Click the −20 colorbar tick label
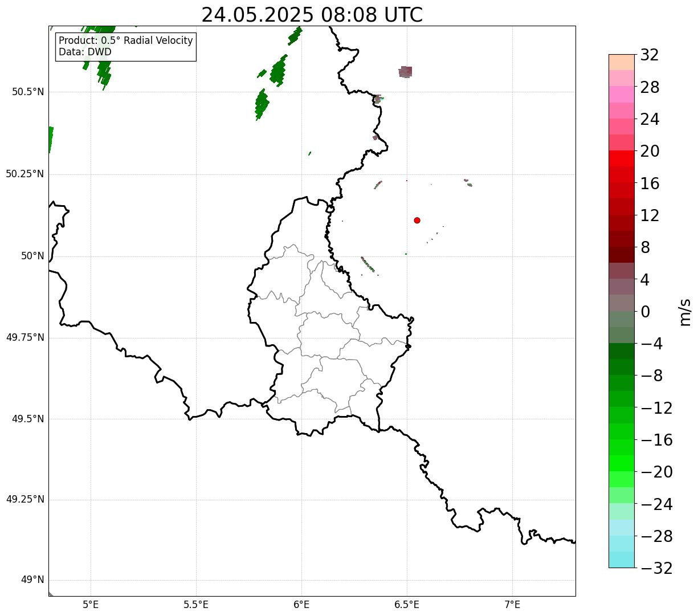This screenshot has height=616, width=698. coord(656,472)
